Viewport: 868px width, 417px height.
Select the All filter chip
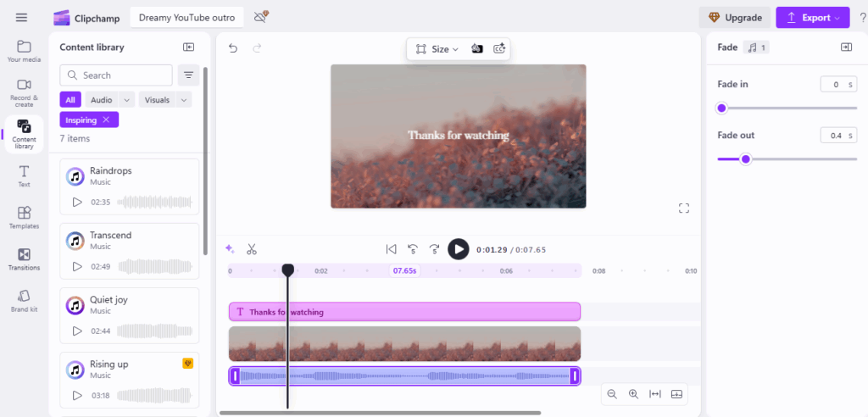click(x=70, y=100)
